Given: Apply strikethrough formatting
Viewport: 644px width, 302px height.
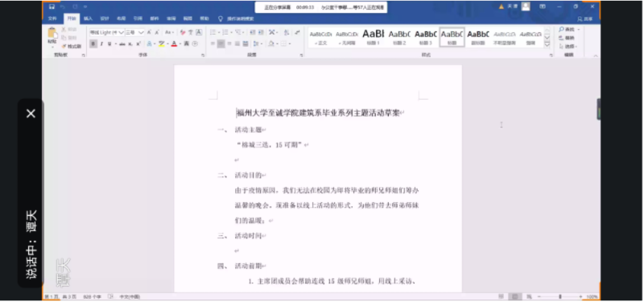Looking at the screenshot, I should pos(122,44).
